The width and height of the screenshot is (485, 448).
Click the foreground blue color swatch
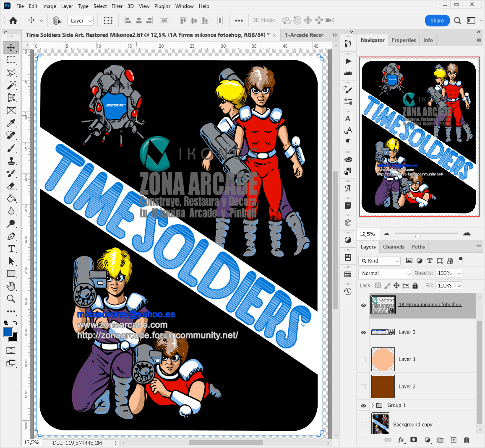[x=8, y=332]
